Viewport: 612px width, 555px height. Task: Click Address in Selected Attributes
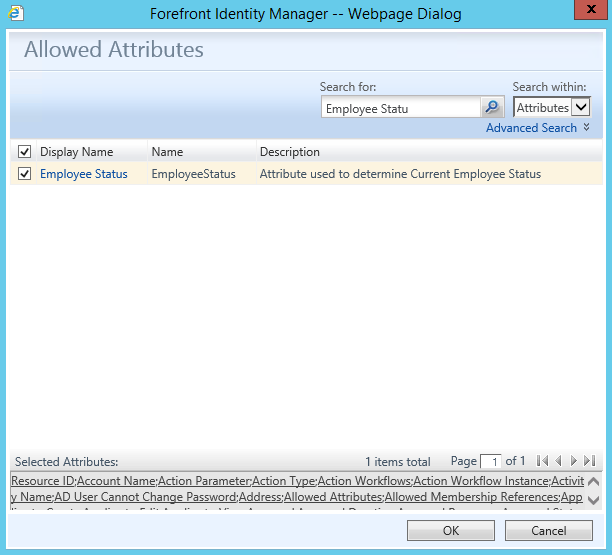pyautogui.click(x=260, y=497)
